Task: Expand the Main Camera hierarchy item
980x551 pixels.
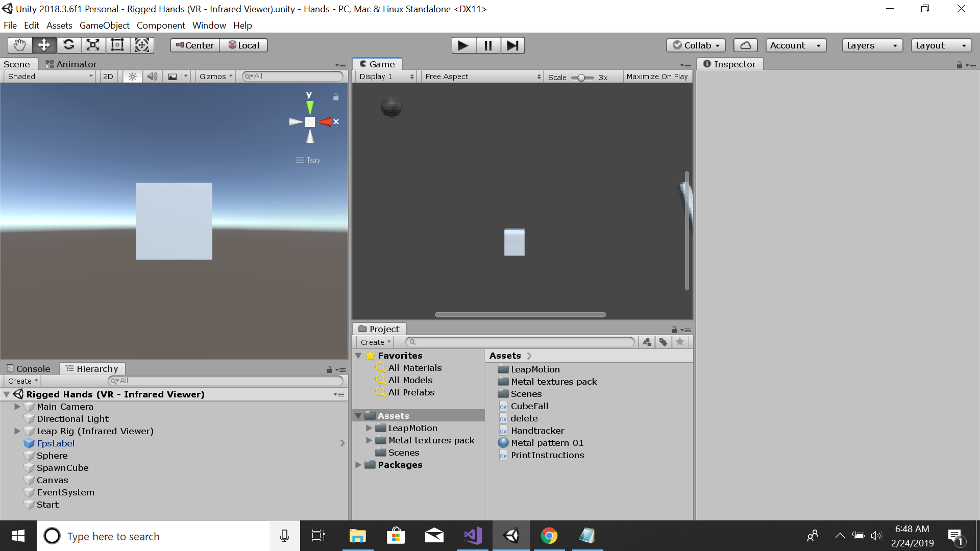Action: coord(17,407)
